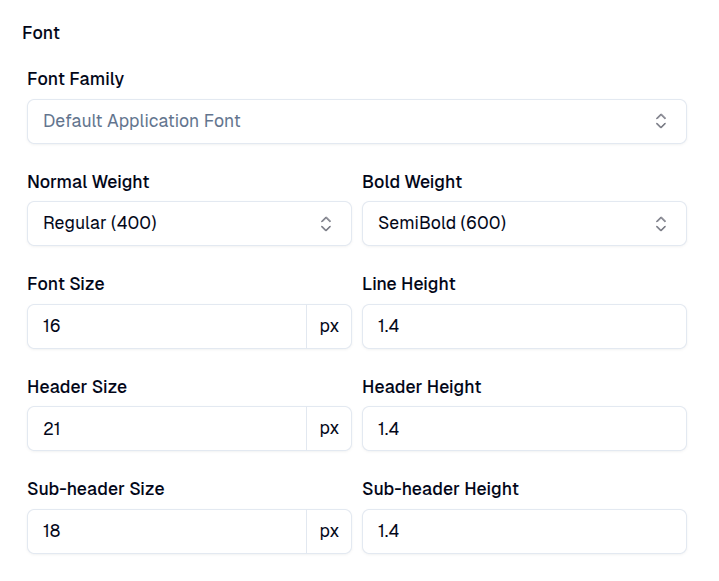Open the Normal Weight Regular (400) dropdown
This screenshot has width=719, height=581.
175,223
